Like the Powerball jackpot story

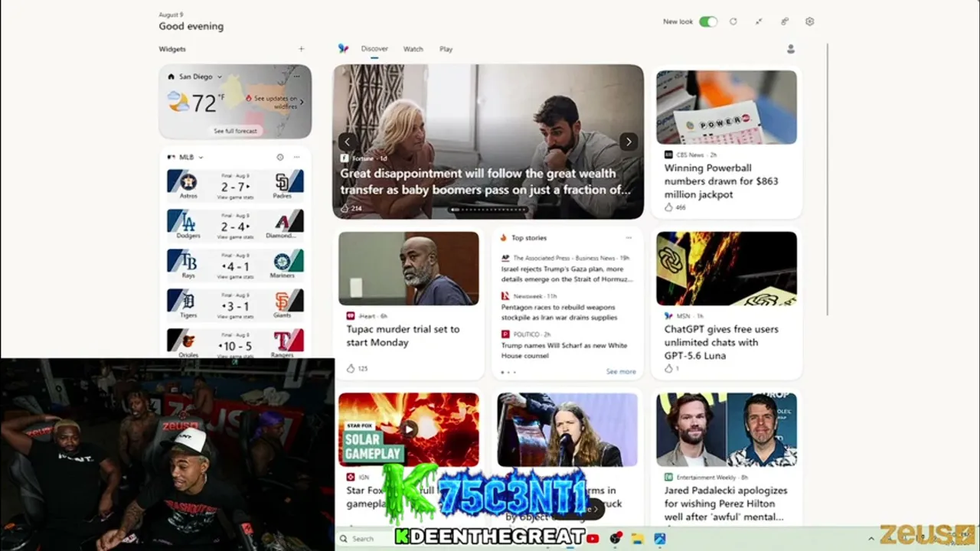click(x=668, y=207)
